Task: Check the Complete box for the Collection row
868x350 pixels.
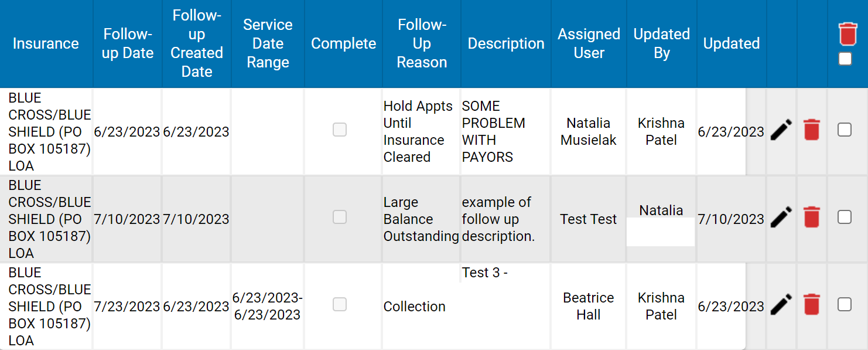Action: 340,304
